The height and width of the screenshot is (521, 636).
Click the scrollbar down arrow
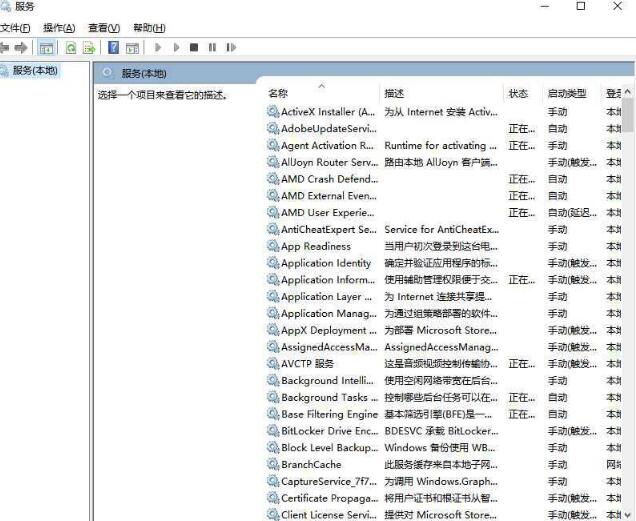coord(628,515)
